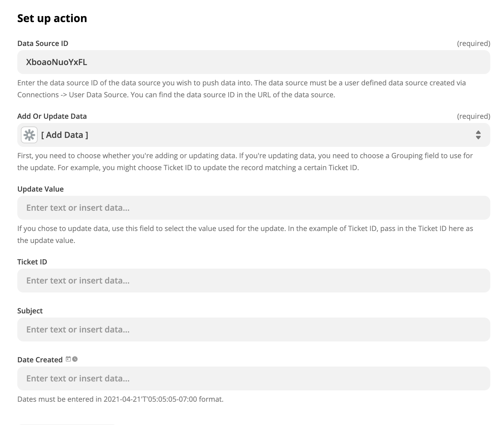
Task: Click the 'Set up action' heading
Action: coord(52,18)
